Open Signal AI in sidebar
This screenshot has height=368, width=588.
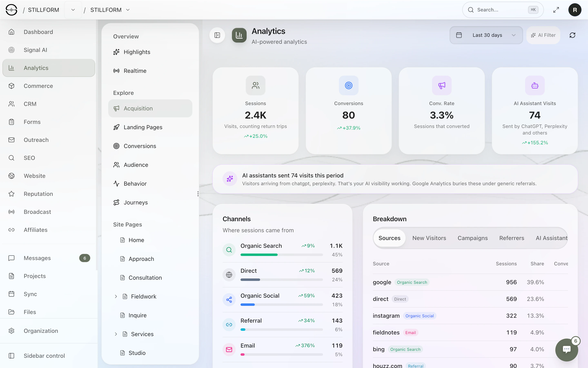tap(49, 50)
